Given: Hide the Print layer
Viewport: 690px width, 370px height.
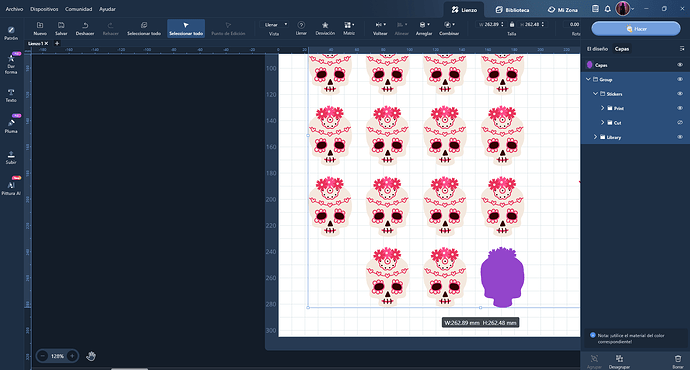Looking at the screenshot, I should tap(679, 108).
